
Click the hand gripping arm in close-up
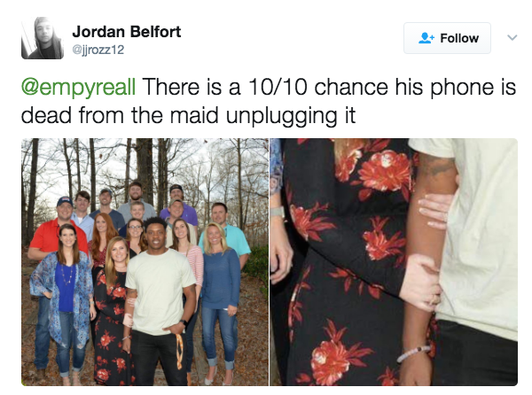pyautogui.click(x=420, y=283)
